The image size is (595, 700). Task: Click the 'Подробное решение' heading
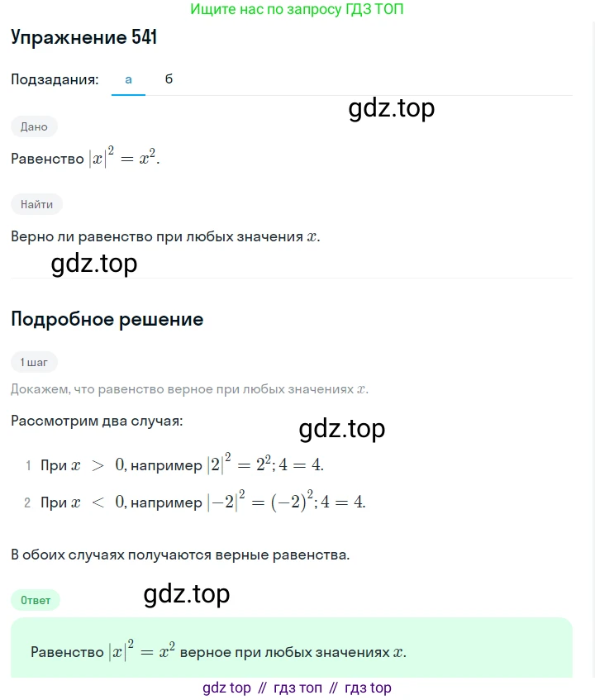point(107,319)
